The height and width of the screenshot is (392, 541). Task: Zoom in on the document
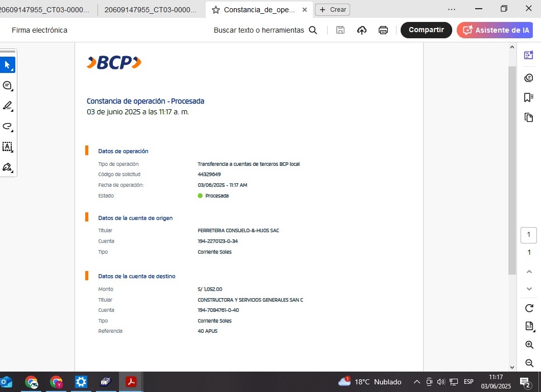[x=529, y=345]
